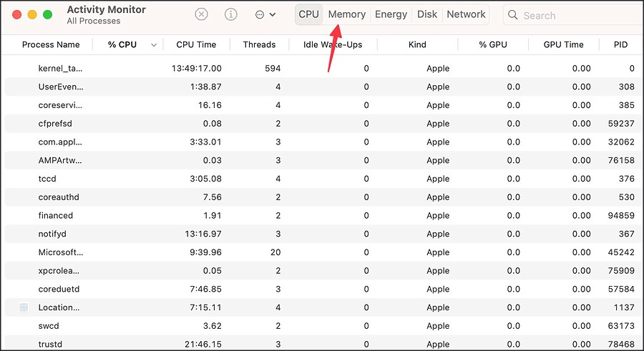Click the yellow minimize window button
The width and height of the screenshot is (644, 351).
pos(32,15)
